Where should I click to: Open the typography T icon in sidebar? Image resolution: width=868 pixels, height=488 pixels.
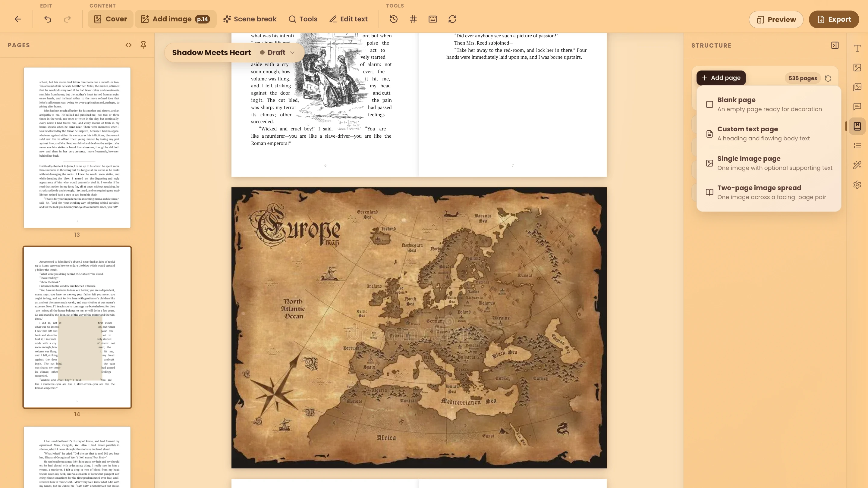coord(857,48)
